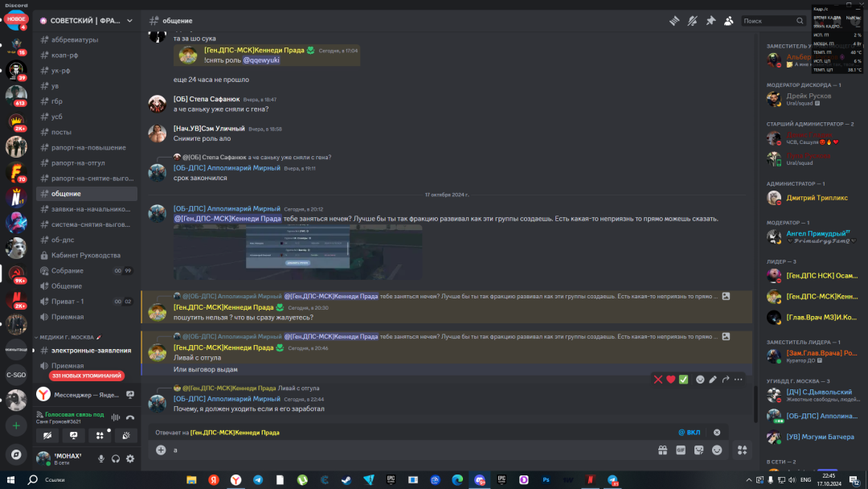Open the screenshot image attachment
Image resolution: width=868 pixels, height=489 pixels.
298,252
